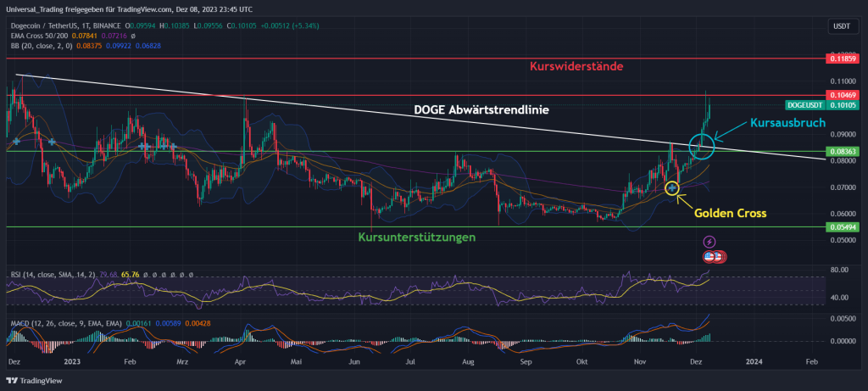Click the 'Mrz' time axis label
Viewport: 868px width, 391px height.
pos(182,361)
